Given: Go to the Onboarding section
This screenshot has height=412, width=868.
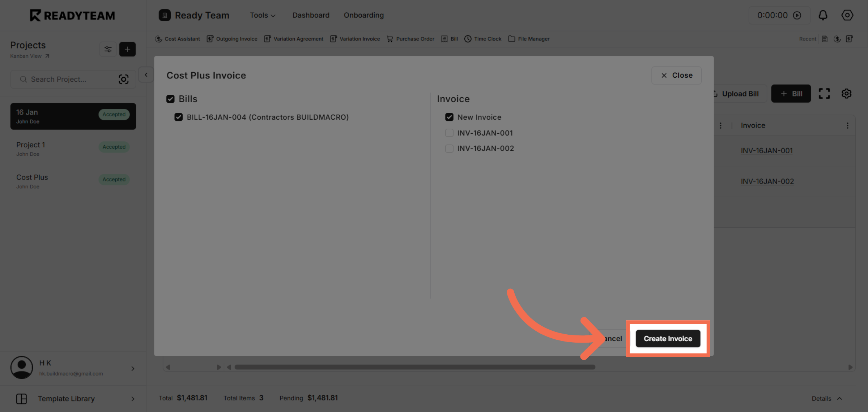Looking at the screenshot, I should coord(363,15).
